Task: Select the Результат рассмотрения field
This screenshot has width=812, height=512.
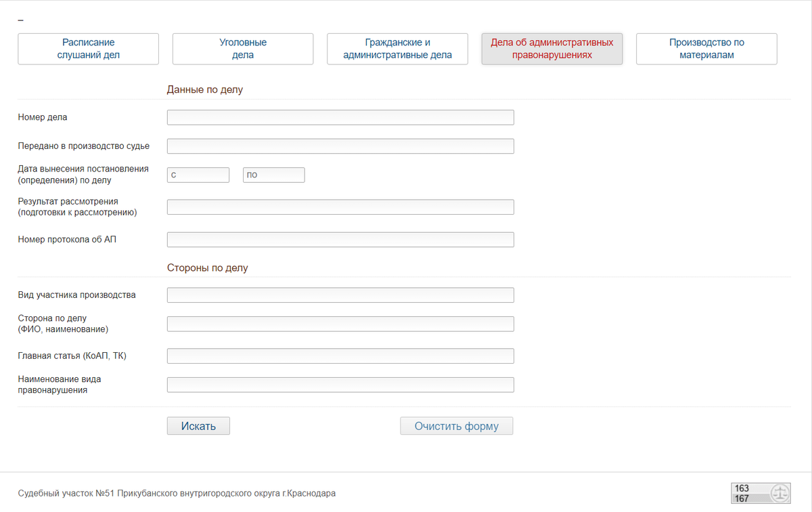Action: pyautogui.click(x=340, y=207)
